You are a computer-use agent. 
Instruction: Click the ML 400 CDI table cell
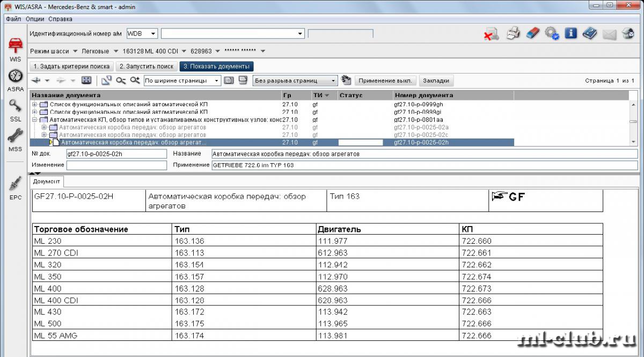pos(102,301)
